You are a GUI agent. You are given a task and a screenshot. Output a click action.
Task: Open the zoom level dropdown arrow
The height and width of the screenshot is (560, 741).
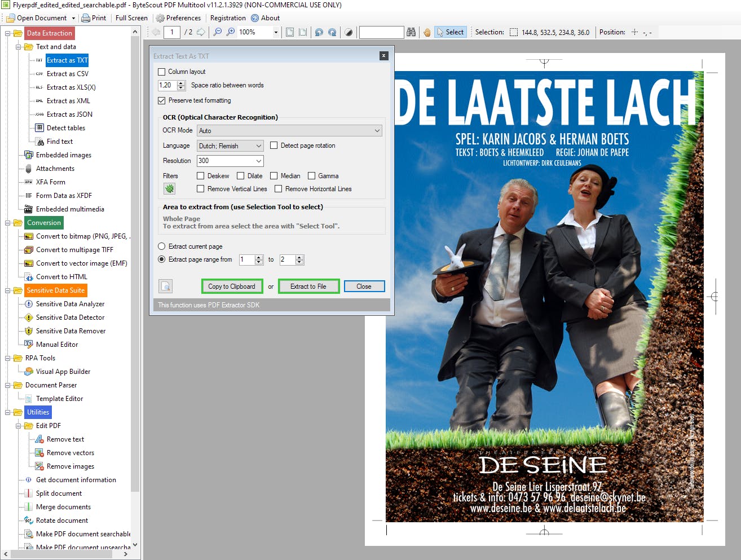pyautogui.click(x=276, y=32)
